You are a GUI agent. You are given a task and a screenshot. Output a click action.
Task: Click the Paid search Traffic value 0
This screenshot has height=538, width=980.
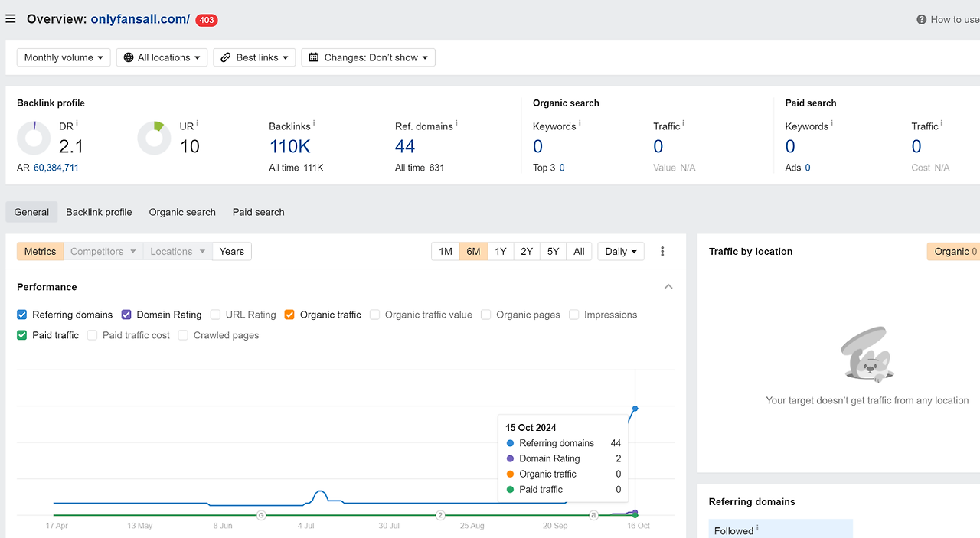[x=916, y=146]
